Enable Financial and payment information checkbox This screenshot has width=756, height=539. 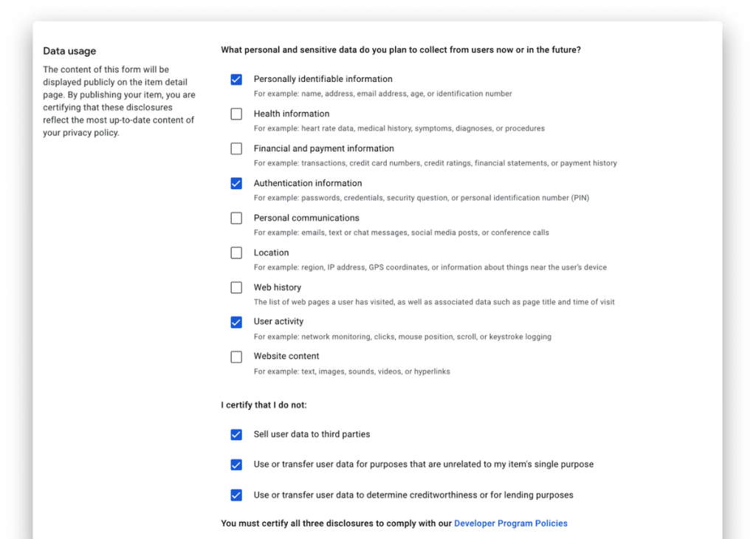236,148
